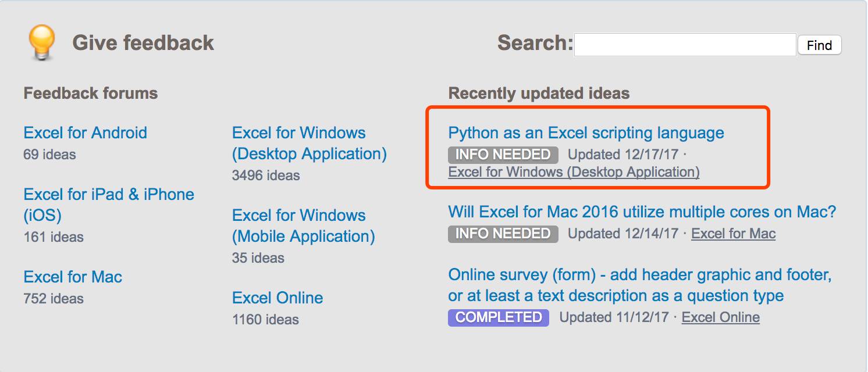
Task: Open the Excel for Mac forum heading
Action: 73,277
